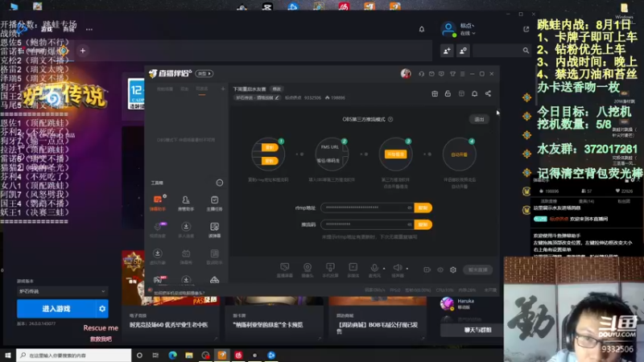Image resolution: width=644 pixels, height=362 pixels.
Task: Click the yellow button in step 3 circle
Action: coord(395,154)
